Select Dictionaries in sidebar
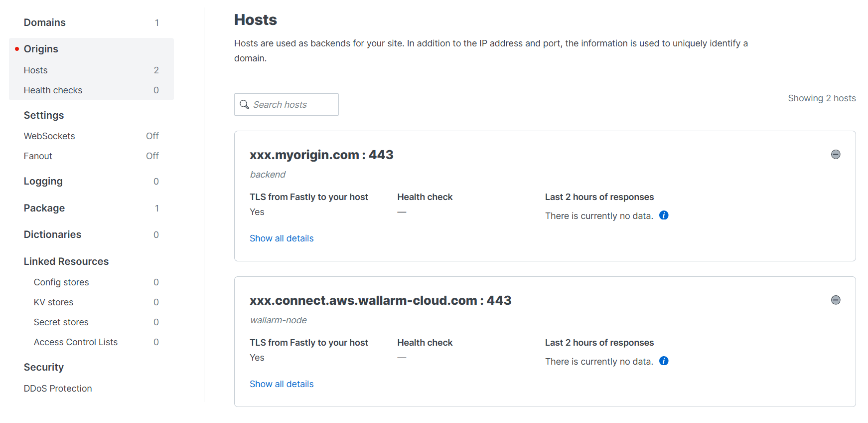The height and width of the screenshot is (423, 868). pos(52,234)
